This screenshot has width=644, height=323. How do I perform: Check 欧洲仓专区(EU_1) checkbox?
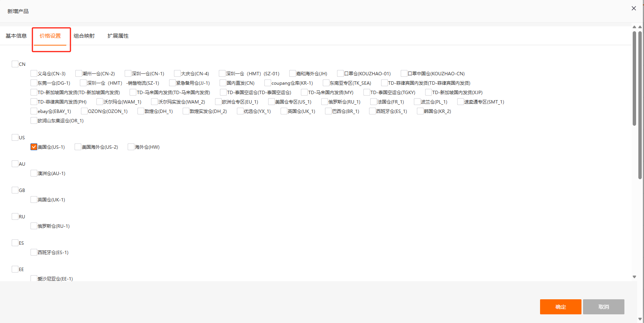coord(218,102)
